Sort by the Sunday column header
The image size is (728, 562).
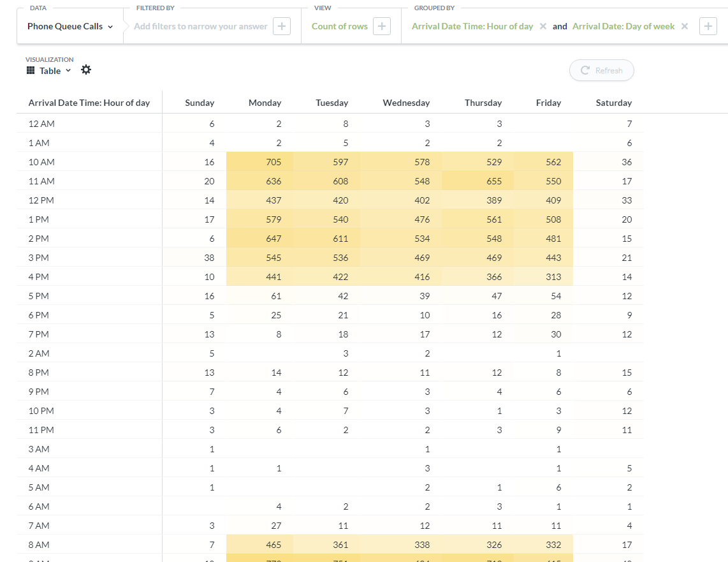click(x=200, y=102)
